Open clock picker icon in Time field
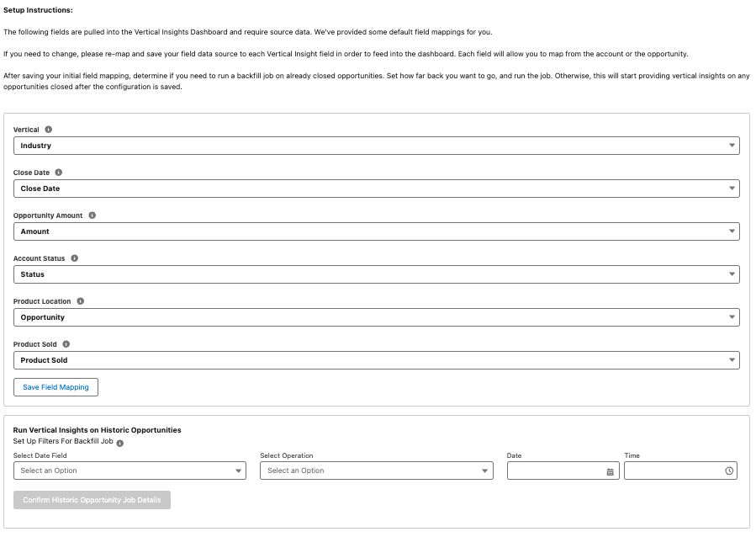The image size is (756, 537). point(729,471)
